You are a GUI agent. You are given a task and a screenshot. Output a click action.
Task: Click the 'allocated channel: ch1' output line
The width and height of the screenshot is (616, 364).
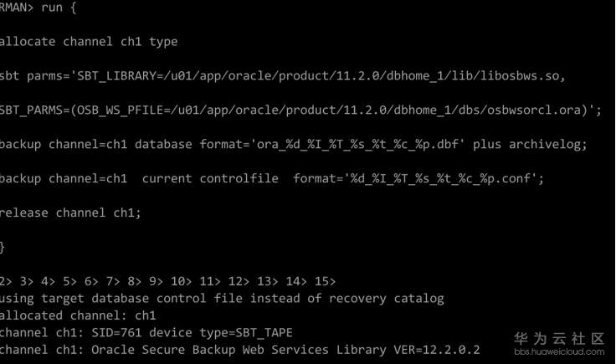[77, 315]
